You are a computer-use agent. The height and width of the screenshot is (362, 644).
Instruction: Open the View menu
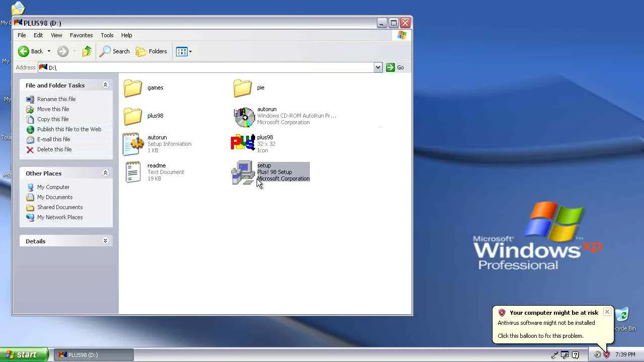[x=56, y=35]
